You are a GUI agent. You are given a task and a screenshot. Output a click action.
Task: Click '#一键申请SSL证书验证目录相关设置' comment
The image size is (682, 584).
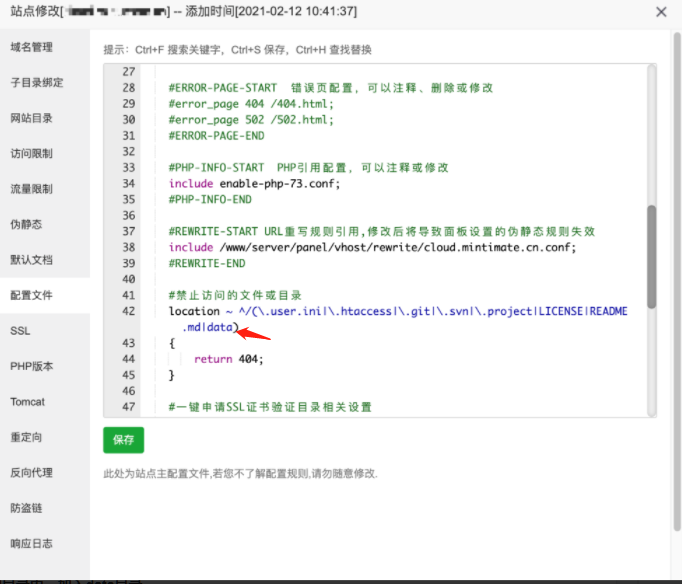pyautogui.click(x=270, y=407)
